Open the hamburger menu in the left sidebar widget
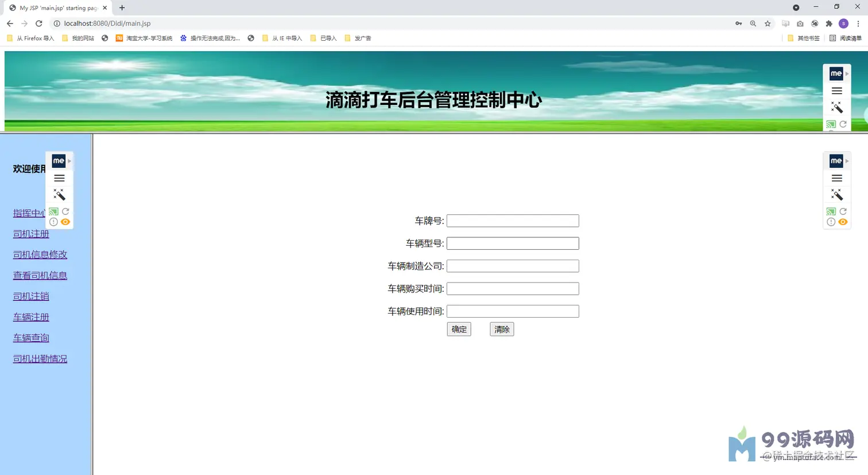The image size is (868, 475). click(59, 178)
